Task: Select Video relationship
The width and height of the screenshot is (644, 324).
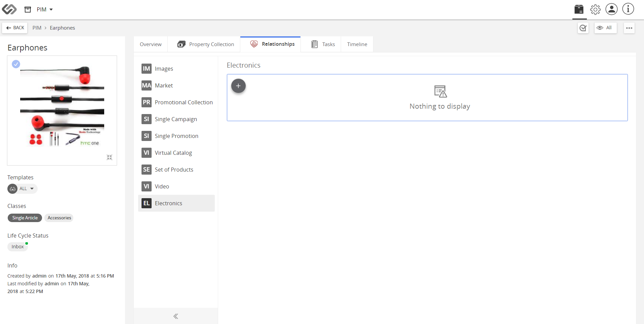Action: click(x=176, y=186)
